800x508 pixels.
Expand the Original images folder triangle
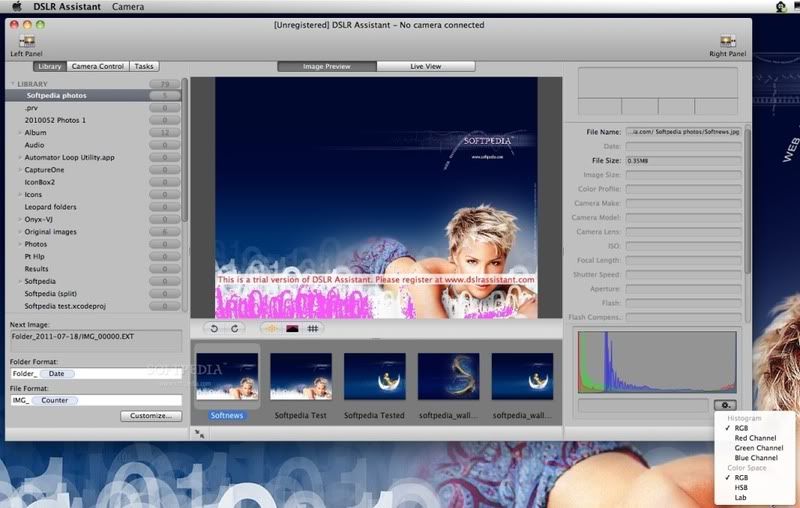coord(20,232)
